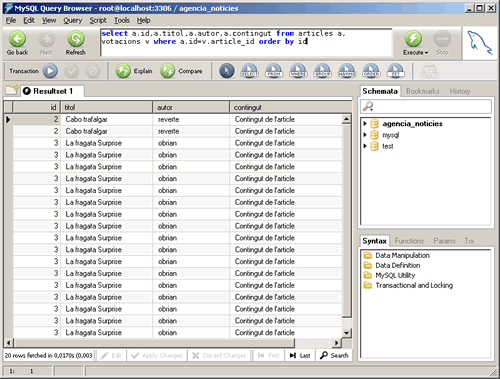Viewport: 500px width, 379px height.
Task: Jump to Last row button
Action: pos(300,356)
